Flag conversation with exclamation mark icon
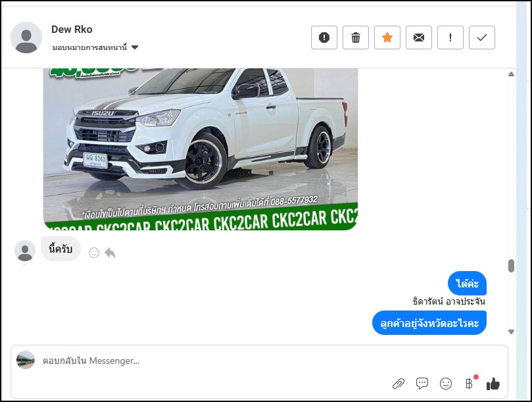The height and width of the screenshot is (402, 532). (450, 38)
